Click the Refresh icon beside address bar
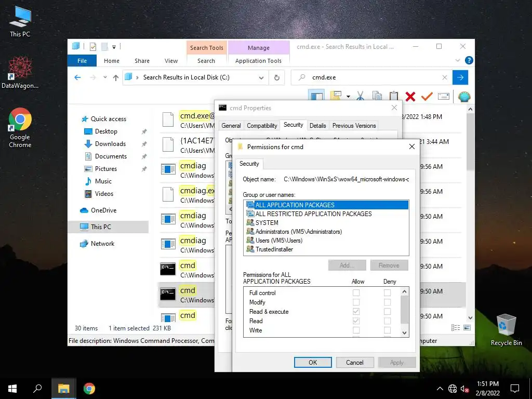This screenshot has height=399, width=532. [277, 77]
